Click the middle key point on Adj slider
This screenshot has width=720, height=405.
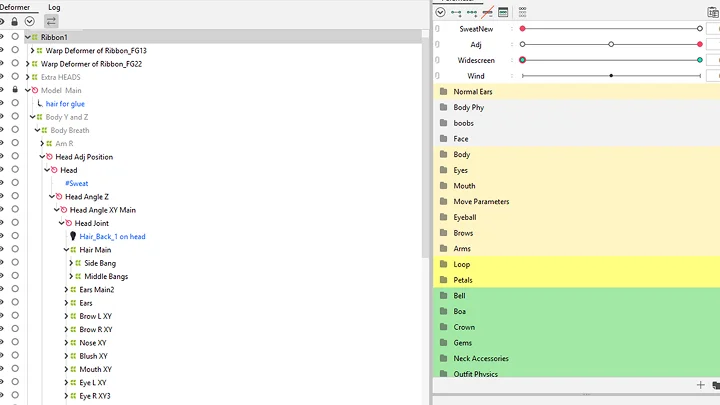click(x=611, y=44)
